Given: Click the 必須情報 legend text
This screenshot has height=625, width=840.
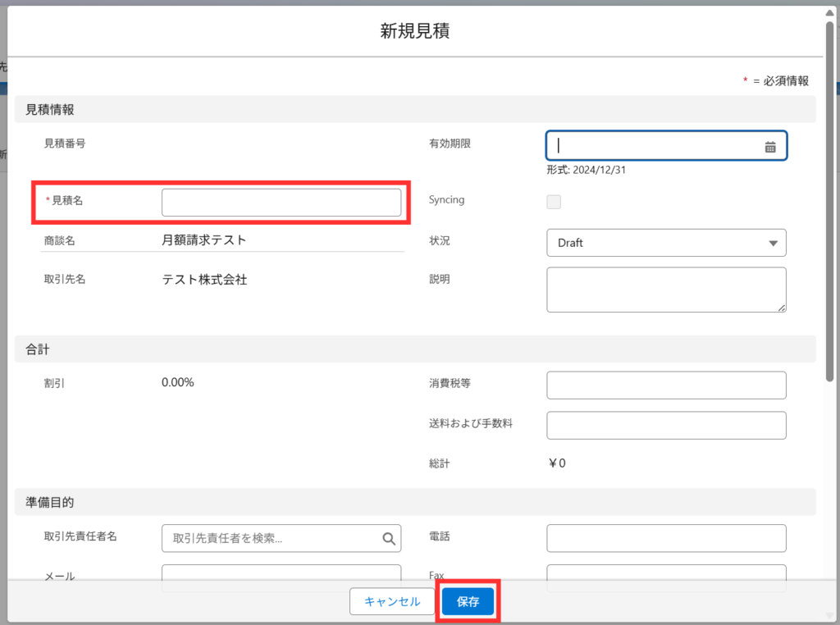Looking at the screenshot, I should tap(786, 81).
